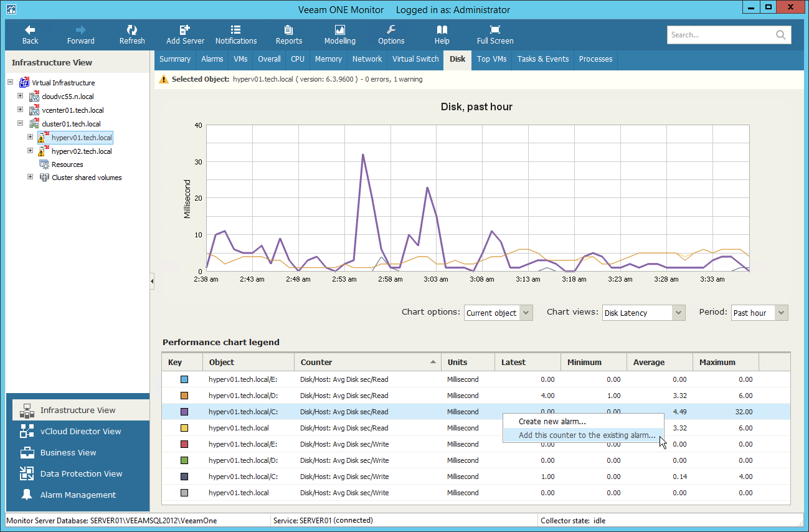
Task: Sort legend by the Units column header
Action: [468, 362]
